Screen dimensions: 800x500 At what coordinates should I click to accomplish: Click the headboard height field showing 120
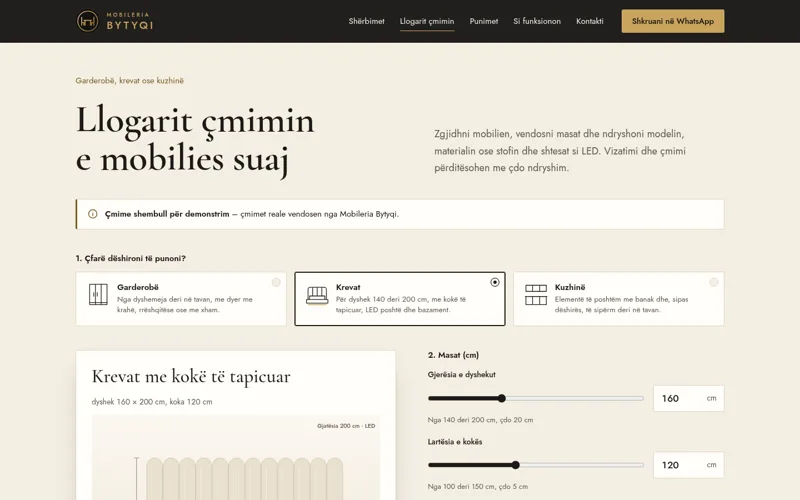688,465
